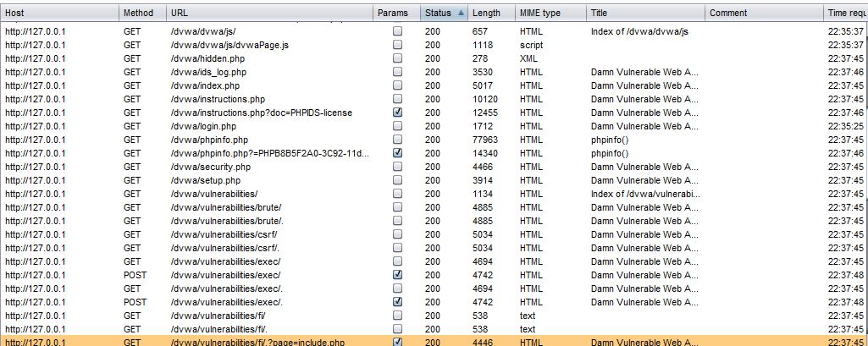This screenshot has width=868, height=346.
Task: Select the /dvwa/dvwa/js/ URL cell
Action: tap(203, 31)
